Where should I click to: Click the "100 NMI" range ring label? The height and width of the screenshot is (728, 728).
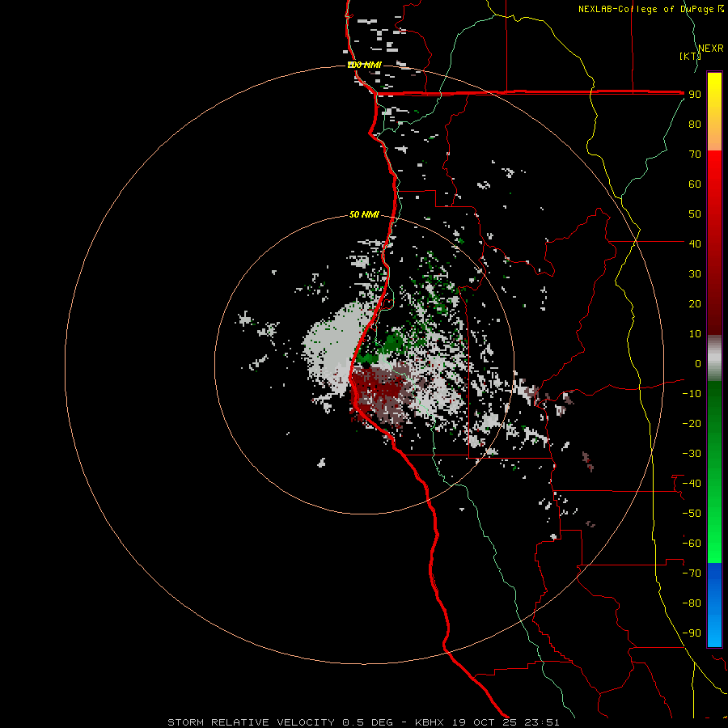pyautogui.click(x=365, y=65)
